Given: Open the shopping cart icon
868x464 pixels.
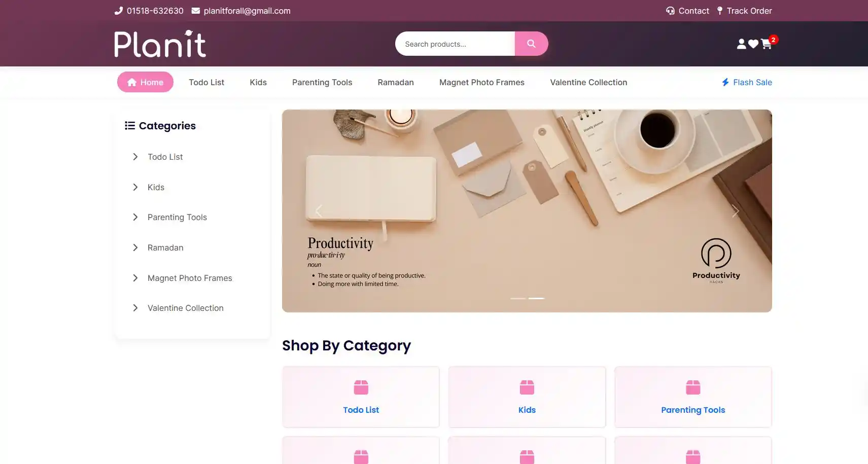Looking at the screenshot, I should coord(766,44).
